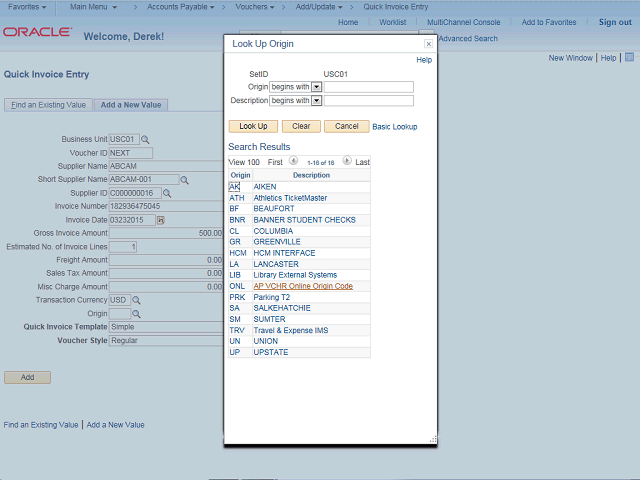This screenshot has height=480, width=640.
Task: Click the Supplier ID search magnifier
Action: [x=167, y=193]
